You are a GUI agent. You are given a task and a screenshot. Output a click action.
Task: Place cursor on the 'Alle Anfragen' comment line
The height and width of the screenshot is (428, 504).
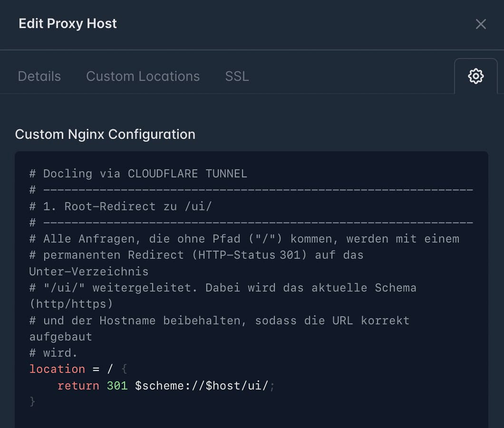(243, 239)
